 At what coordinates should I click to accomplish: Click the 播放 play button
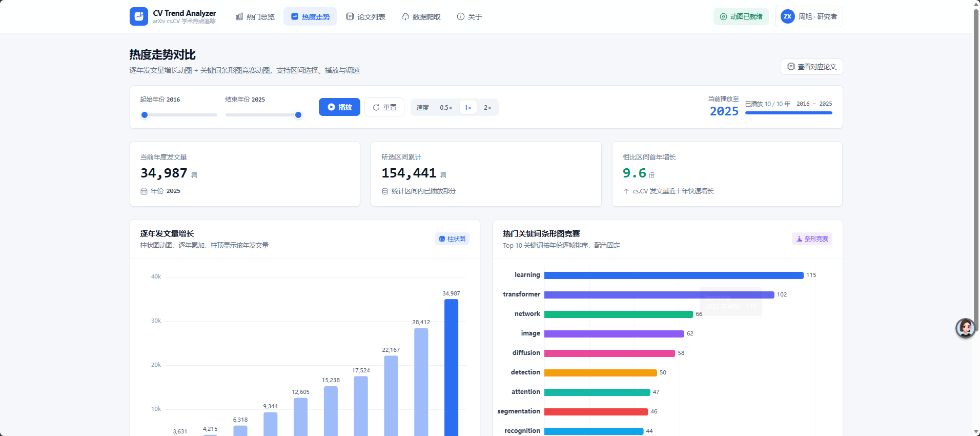coord(339,107)
